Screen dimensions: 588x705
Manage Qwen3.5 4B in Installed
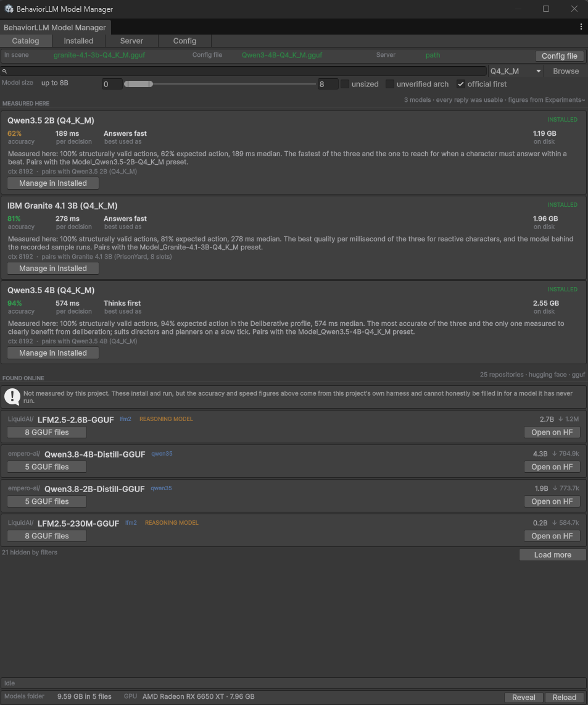pos(53,353)
